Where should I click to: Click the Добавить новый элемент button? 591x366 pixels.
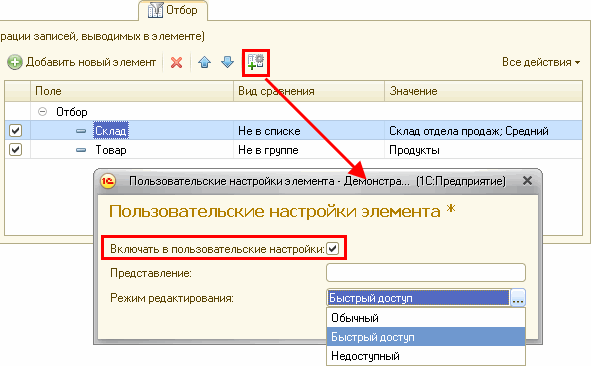[x=82, y=62]
